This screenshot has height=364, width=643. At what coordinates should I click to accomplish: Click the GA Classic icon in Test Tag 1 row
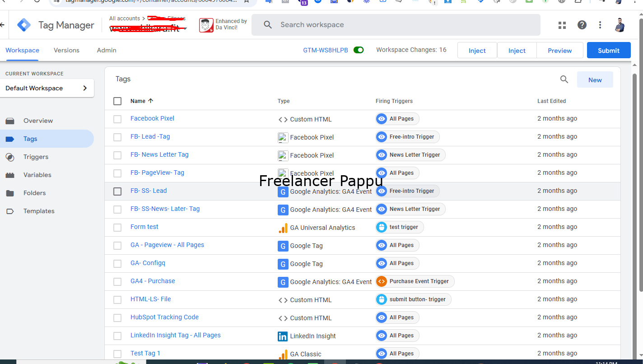pos(283,354)
